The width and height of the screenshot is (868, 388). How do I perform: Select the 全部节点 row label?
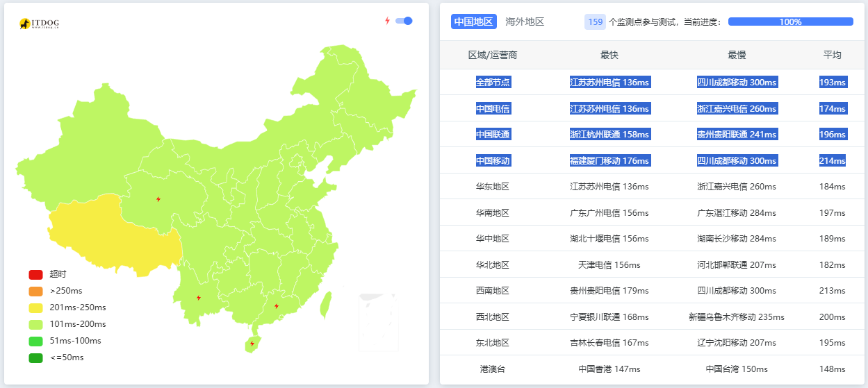pos(493,82)
